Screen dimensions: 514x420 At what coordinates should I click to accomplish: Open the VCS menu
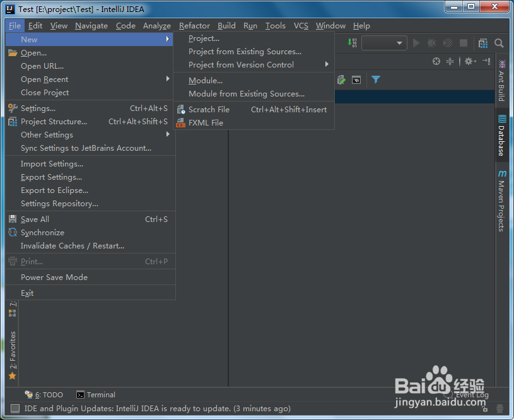pyautogui.click(x=301, y=26)
